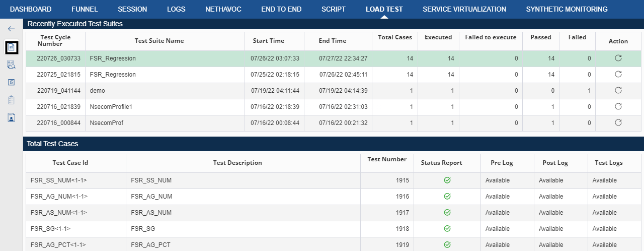Re-execute the NsecomProf suite using action icon
The width and height of the screenshot is (644, 251).
click(618, 123)
